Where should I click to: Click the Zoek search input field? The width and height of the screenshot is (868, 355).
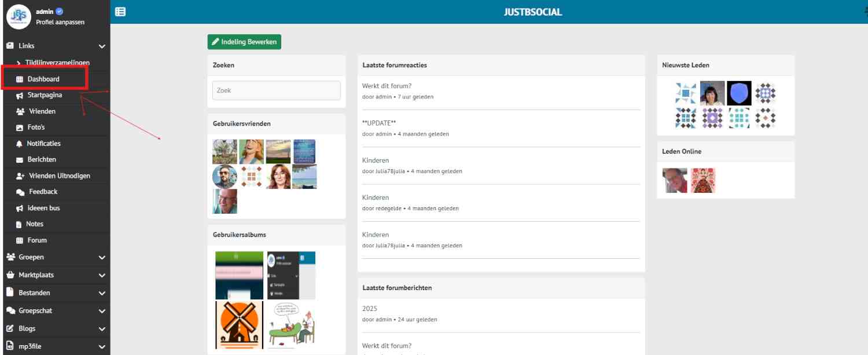pyautogui.click(x=276, y=90)
